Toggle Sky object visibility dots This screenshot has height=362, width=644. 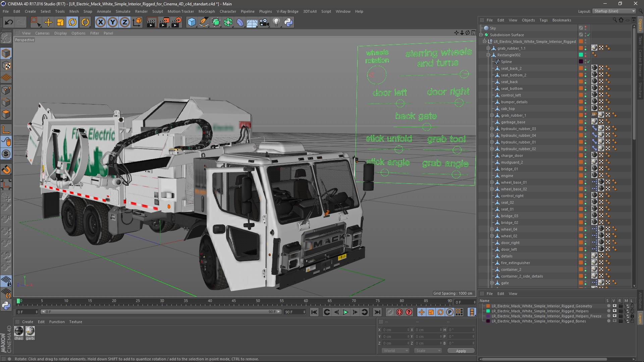(x=586, y=28)
